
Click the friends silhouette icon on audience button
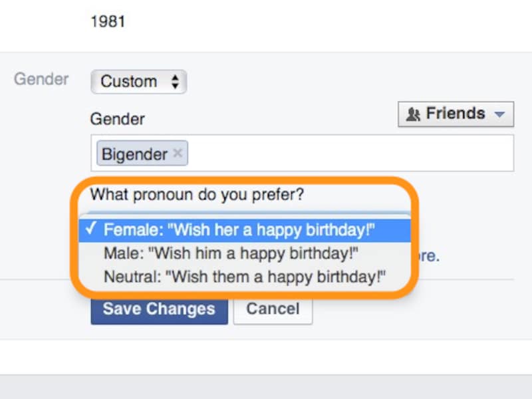click(413, 114)
